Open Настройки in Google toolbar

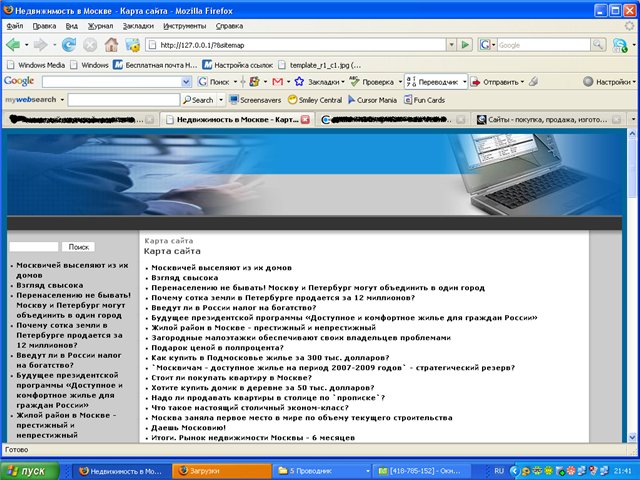pyautogui.click(x=609, y=82)
